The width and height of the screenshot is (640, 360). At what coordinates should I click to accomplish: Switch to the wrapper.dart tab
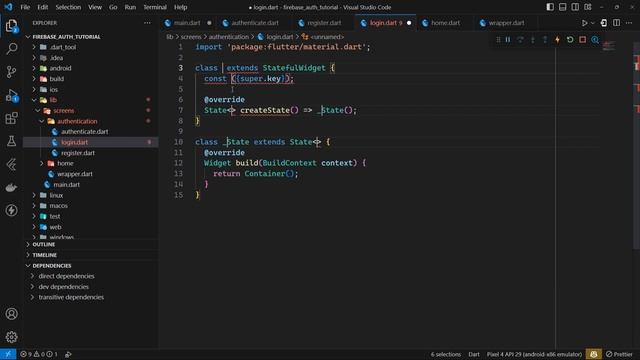506,23
